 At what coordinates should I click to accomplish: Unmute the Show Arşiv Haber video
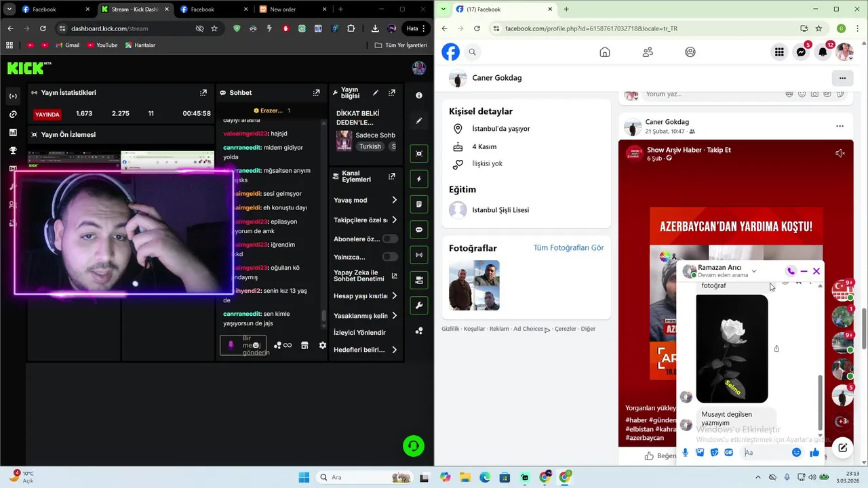840,153
